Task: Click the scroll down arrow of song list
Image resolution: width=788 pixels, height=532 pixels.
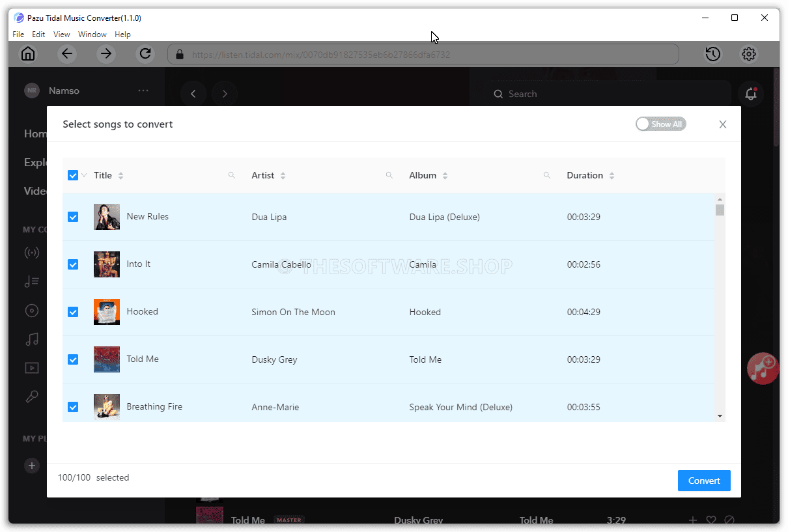Action: pyautogui.click(x=720, y=415)
